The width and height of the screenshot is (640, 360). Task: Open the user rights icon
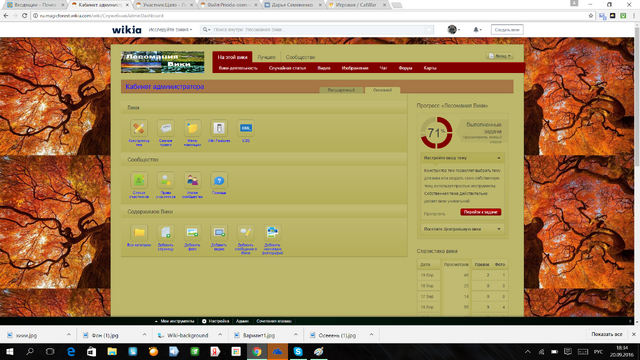click(165, 180)
